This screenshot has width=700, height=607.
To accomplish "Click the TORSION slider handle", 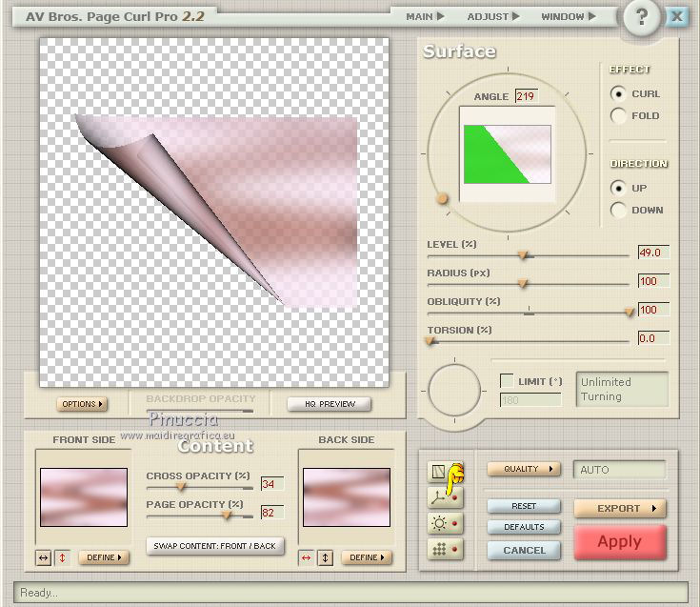I will (x=430, y=341).
